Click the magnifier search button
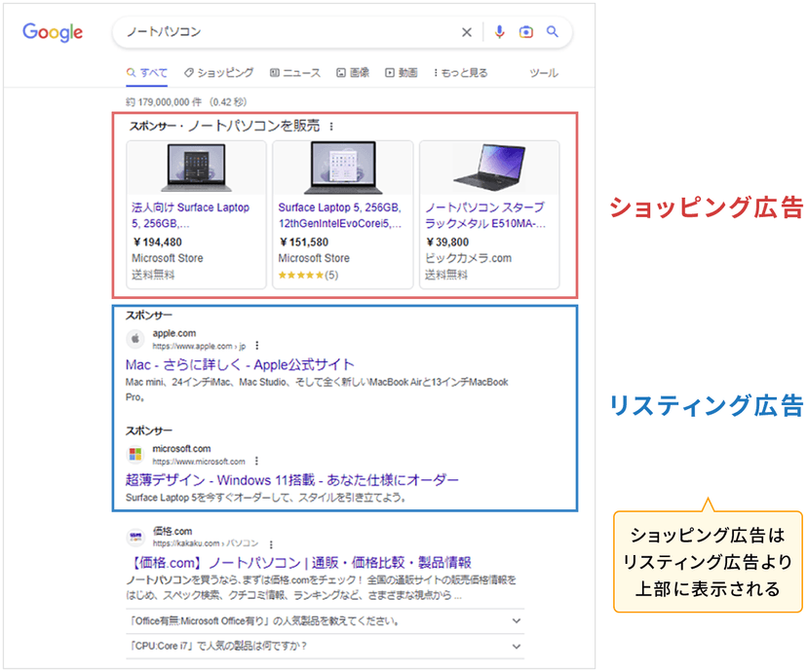 click(553, 32)
